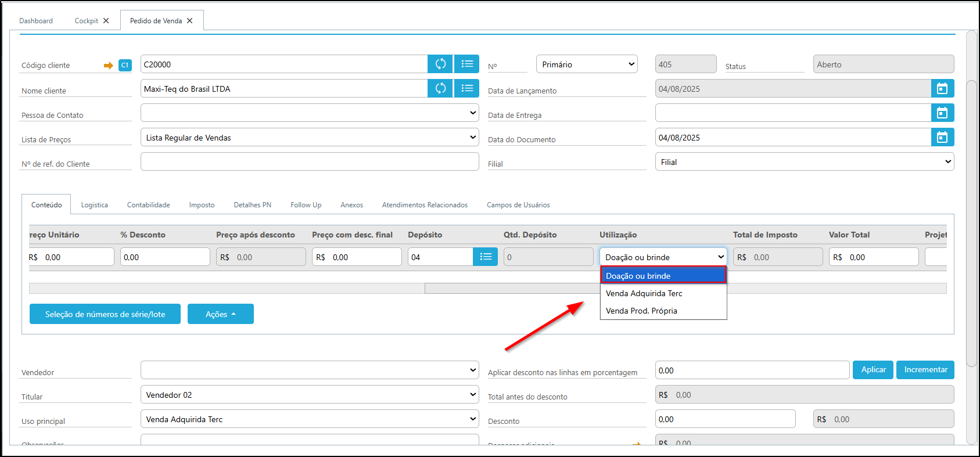Click the Preço após desconto column header
The width and height of the screenshot is (980, 457).
point(256,235)
